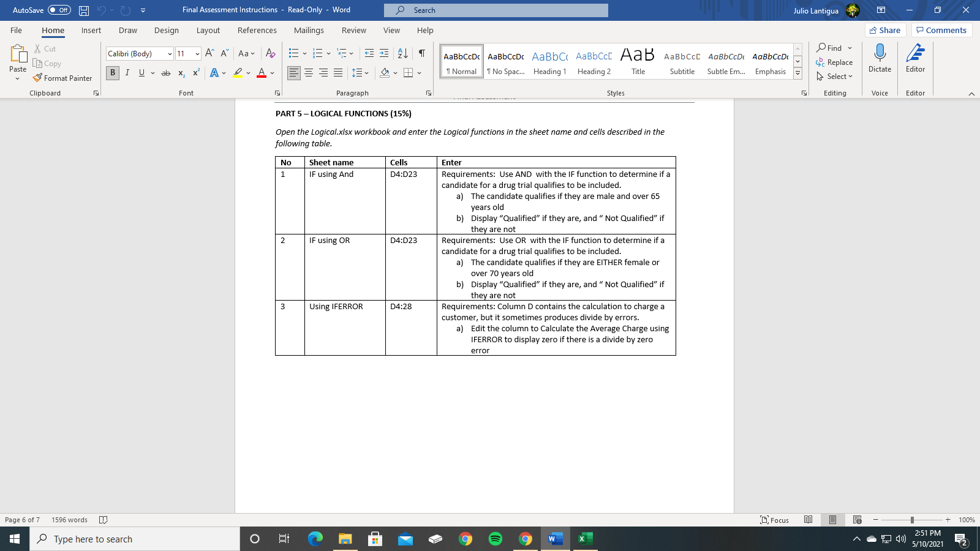Viewport: 980px width, 551px height.
Task: Open the Dictate voice tool
Action: 880,59
